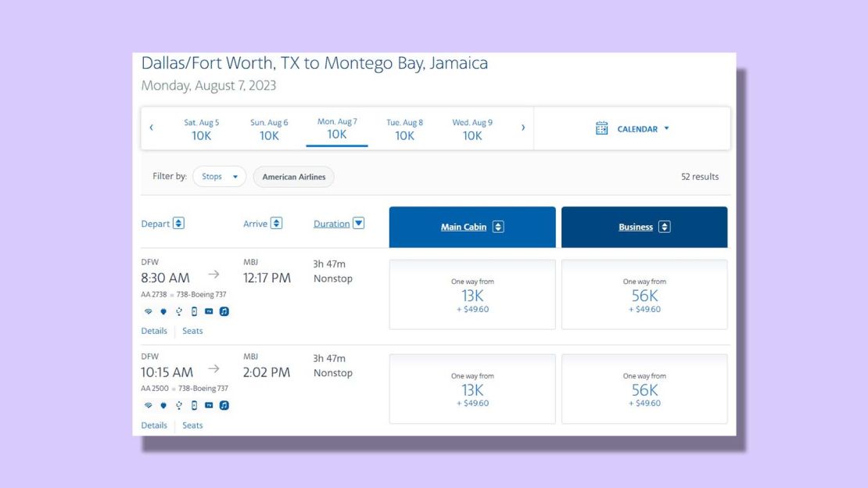
Task: Click the calendar icon beside CALENDAR
Action: (601, 128)
